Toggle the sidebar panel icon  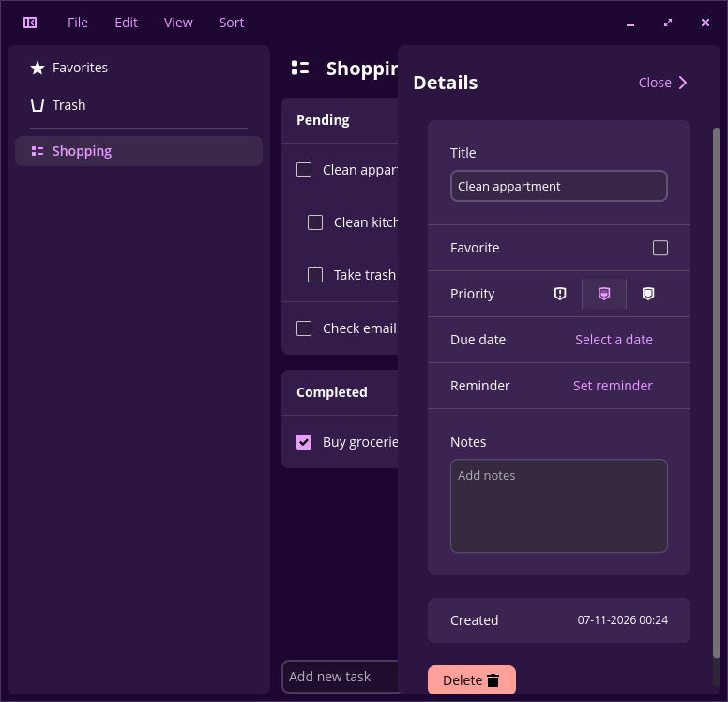(30, 23)
